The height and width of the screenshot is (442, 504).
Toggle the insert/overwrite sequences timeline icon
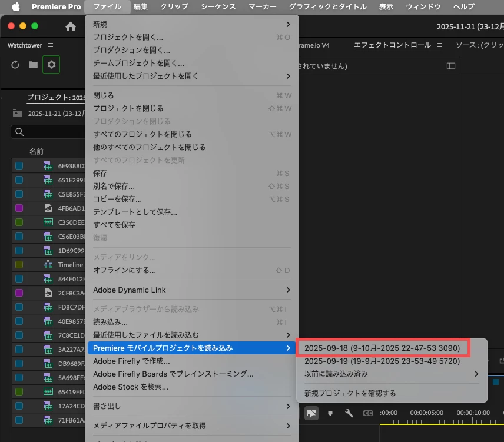[x=311, y=413]
